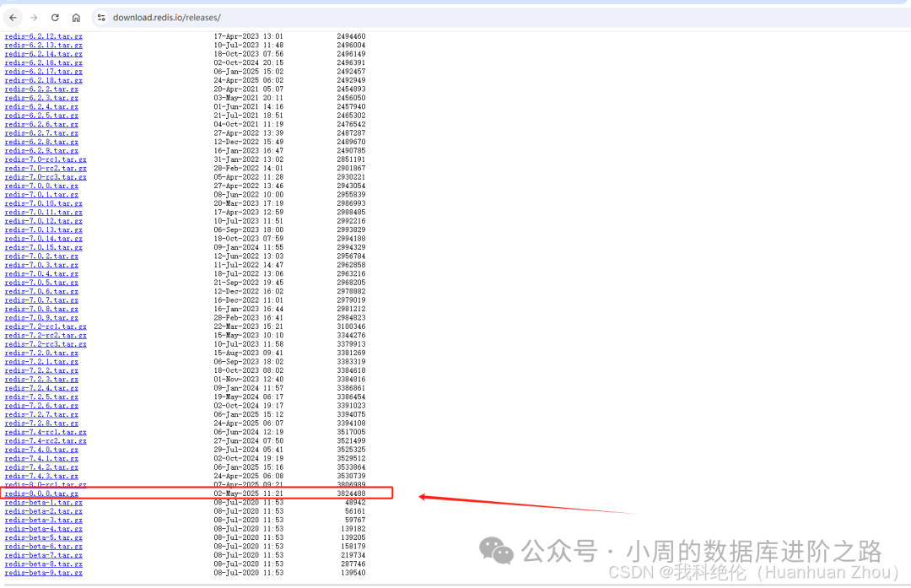This screenshot has height=588, width=911.
Task: Select the date 02-May-2025 11:21
Action: coord(249,494)
